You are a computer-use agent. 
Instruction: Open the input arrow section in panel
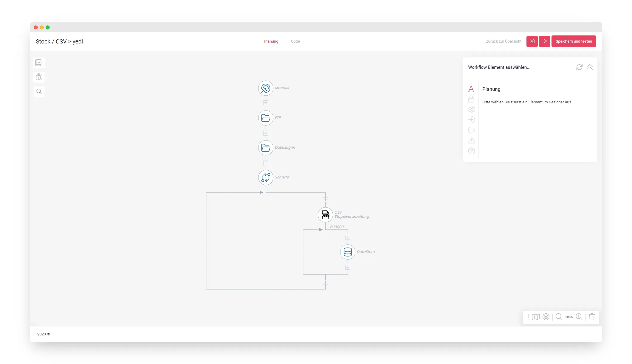click(471, 120)
